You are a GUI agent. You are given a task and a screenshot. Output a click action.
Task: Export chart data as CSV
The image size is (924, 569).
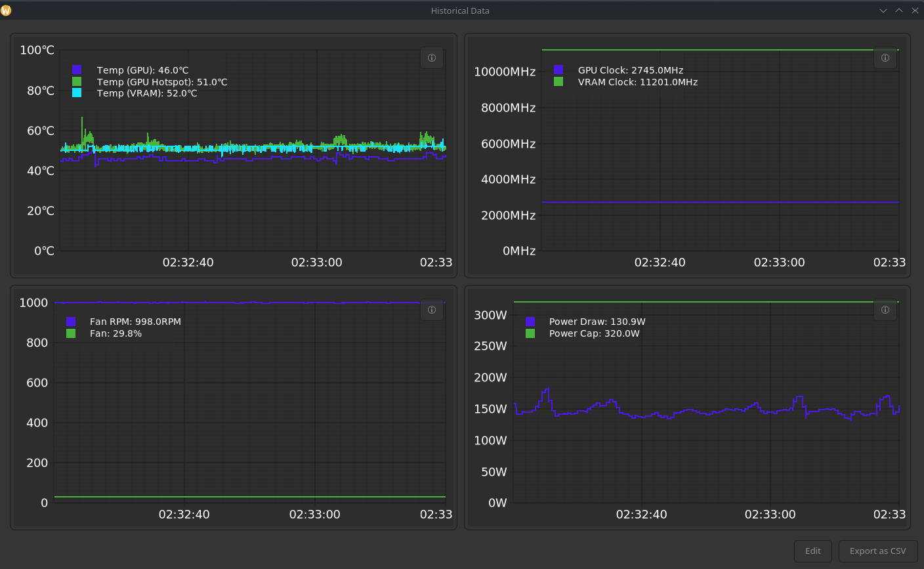point(877,551)
